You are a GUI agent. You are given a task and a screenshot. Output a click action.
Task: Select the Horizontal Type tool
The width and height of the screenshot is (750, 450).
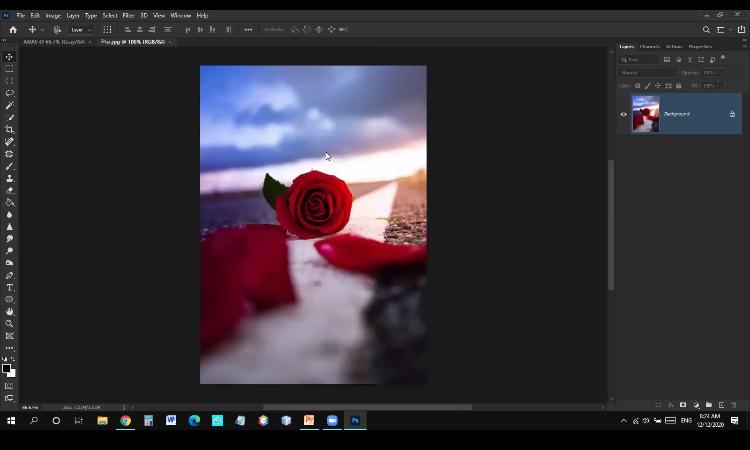[10, 287]
